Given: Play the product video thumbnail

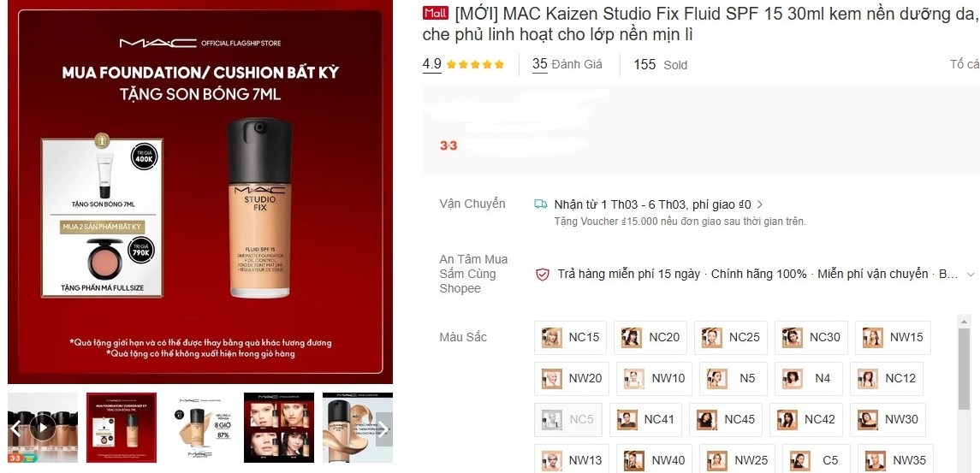Looking at the screenshot, I should tap(43, 428).
